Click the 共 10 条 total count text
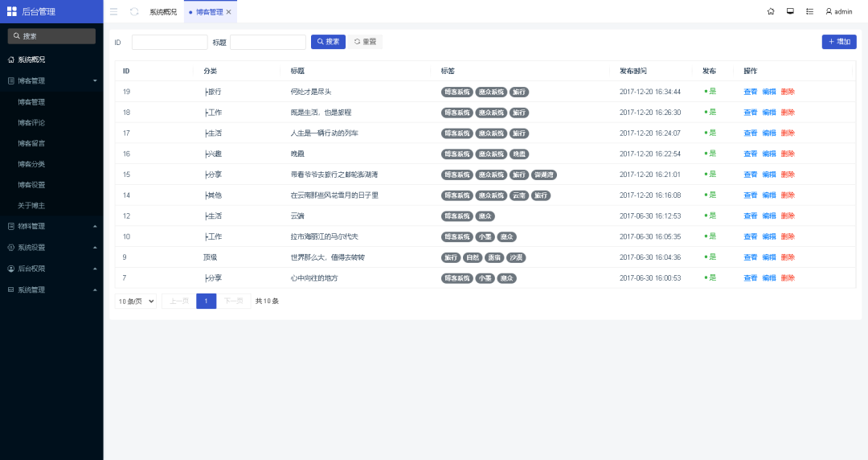The height and width of the screenshot is (460, 868). tap(267, 301)
